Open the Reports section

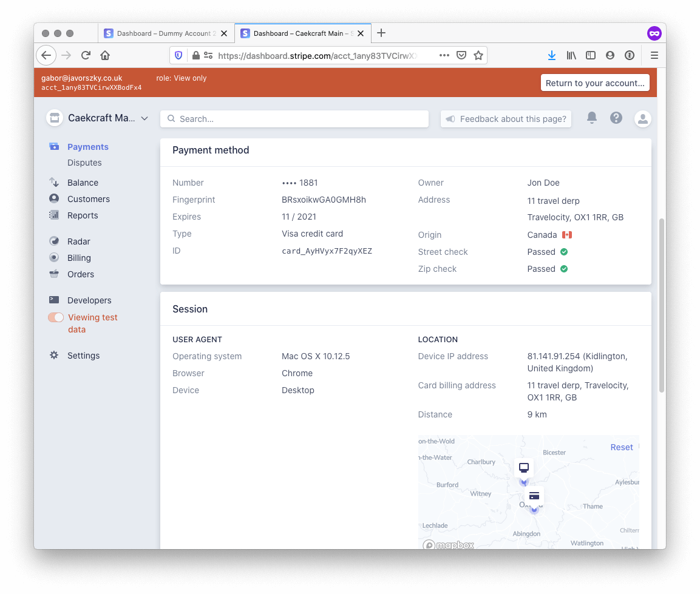83,215
